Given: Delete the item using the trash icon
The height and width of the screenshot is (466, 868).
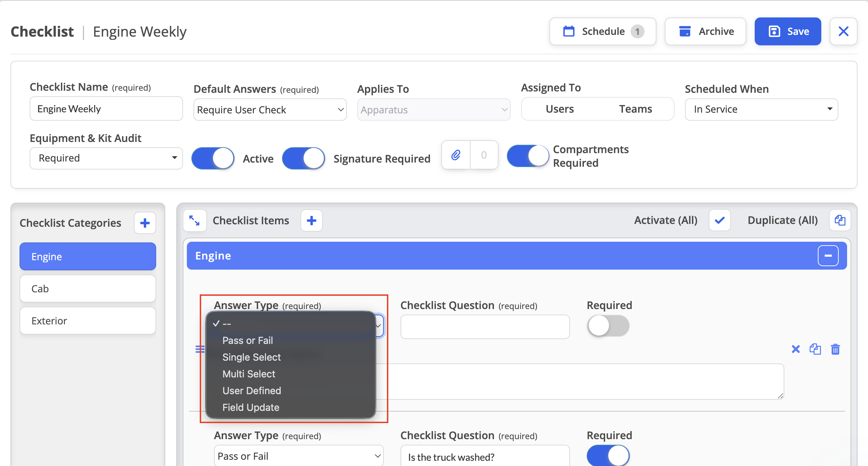Looking at the screenshot, I should (x=835, y=349).
